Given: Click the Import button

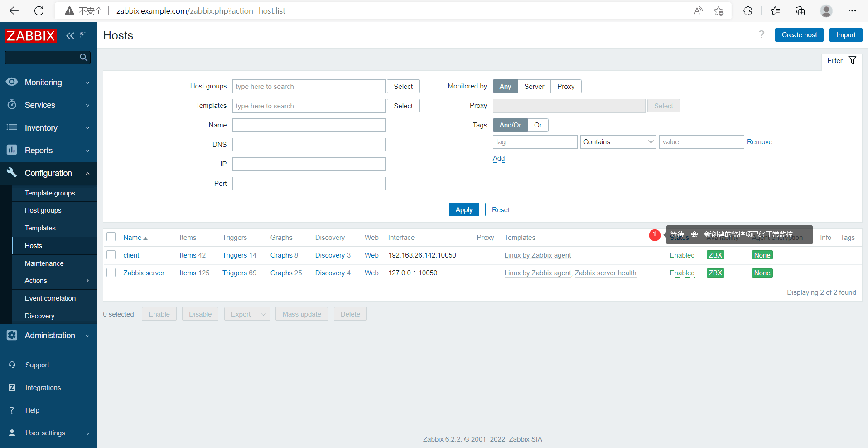Looking at the screenshot, I should (x=846, y=35).
